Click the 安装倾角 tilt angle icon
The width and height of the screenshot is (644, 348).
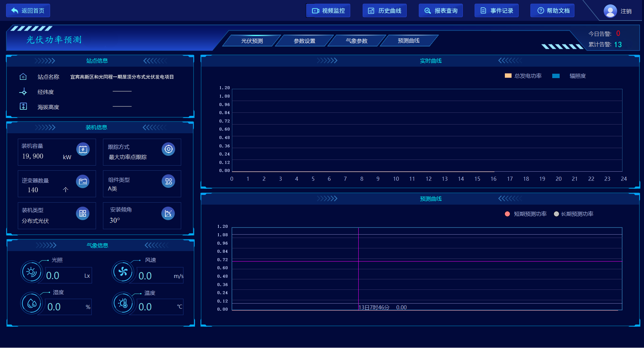click(x=168, y=213)
